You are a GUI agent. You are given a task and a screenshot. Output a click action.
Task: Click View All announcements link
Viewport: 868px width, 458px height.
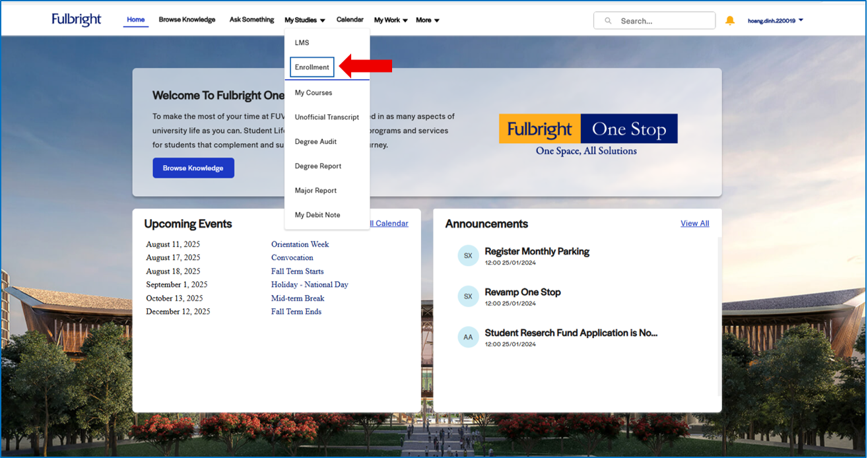pyautogui.click(x=695, y=224)
